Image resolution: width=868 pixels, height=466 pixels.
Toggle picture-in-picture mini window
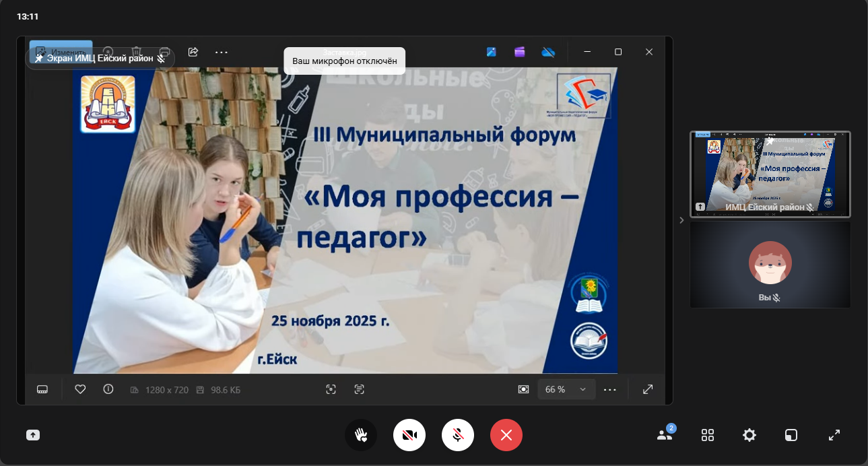[x=791, y=435]
